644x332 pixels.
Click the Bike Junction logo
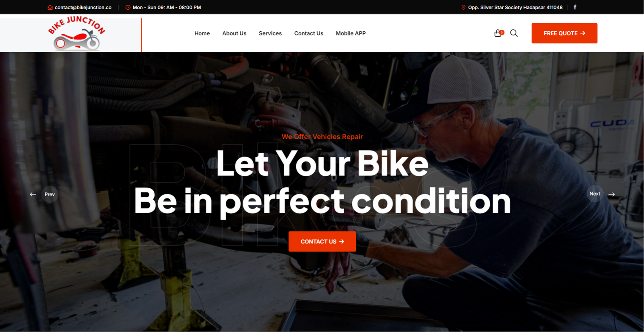76,34
